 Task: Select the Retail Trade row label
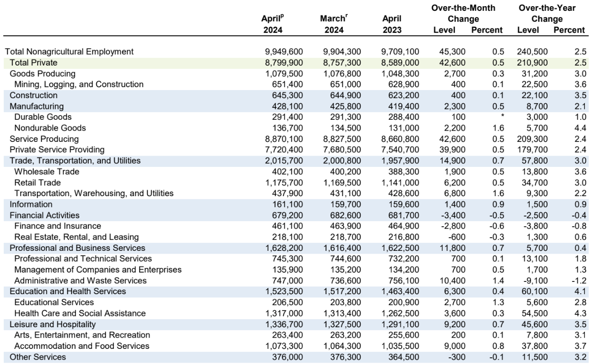point(38,182)
